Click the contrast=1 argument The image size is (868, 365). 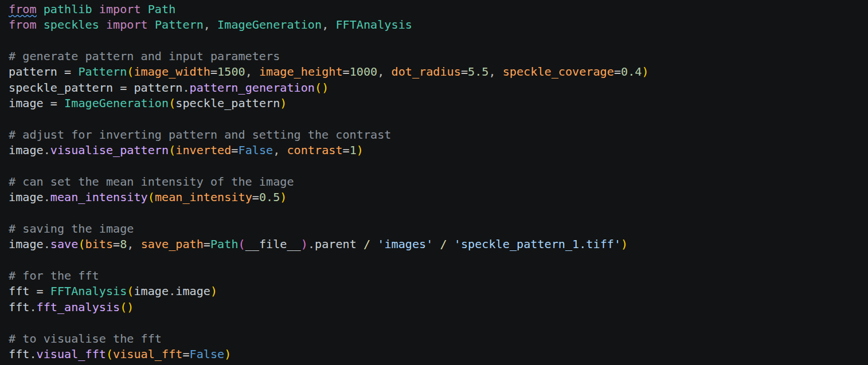point(322,151)
